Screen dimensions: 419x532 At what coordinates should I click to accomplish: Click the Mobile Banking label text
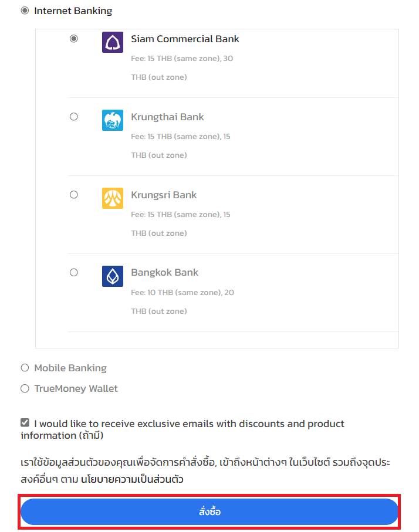70,368
